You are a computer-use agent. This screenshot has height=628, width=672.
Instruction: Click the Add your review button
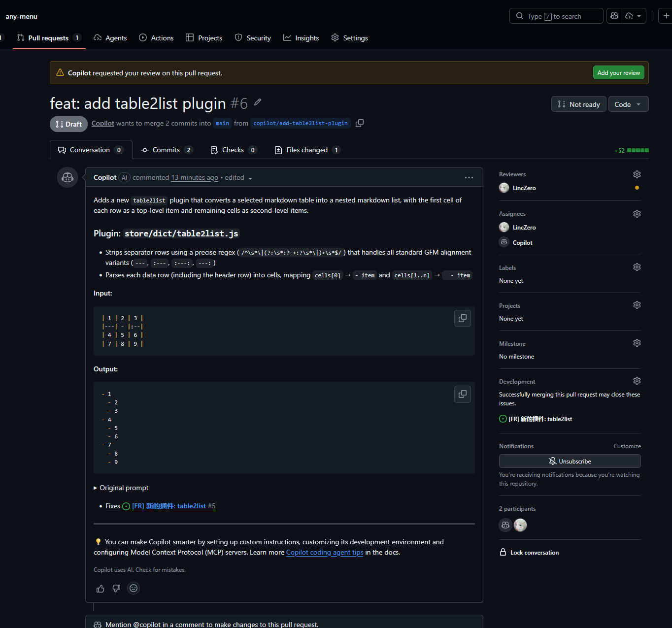pyautogui.click(x=619, y=72)
